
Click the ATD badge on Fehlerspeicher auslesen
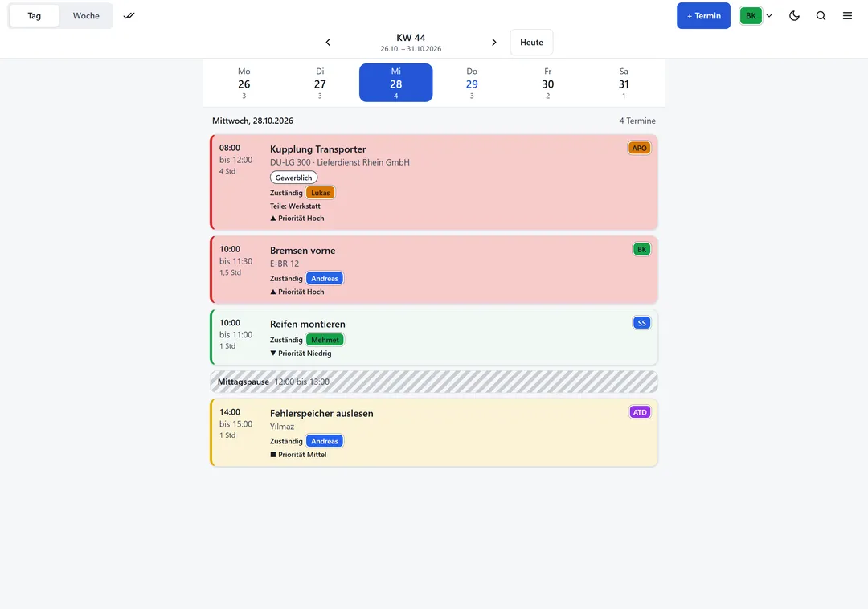coord(640,412)
